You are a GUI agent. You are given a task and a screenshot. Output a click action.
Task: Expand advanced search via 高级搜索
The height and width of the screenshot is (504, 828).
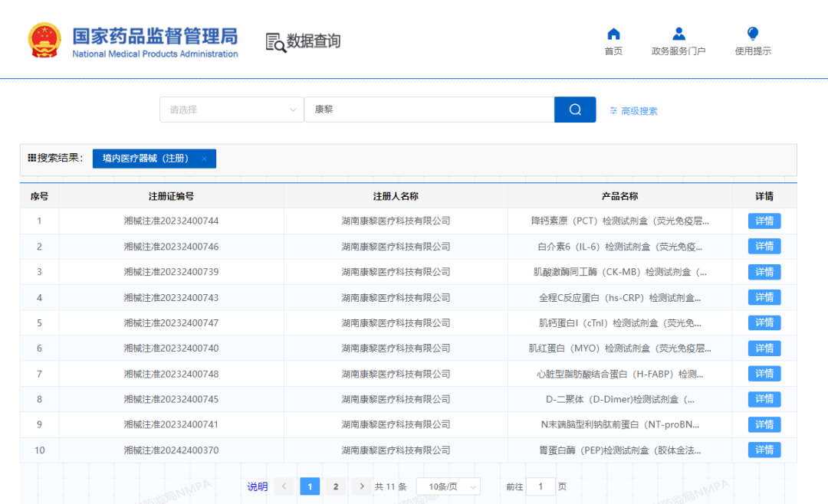click(x=638, y=110)
